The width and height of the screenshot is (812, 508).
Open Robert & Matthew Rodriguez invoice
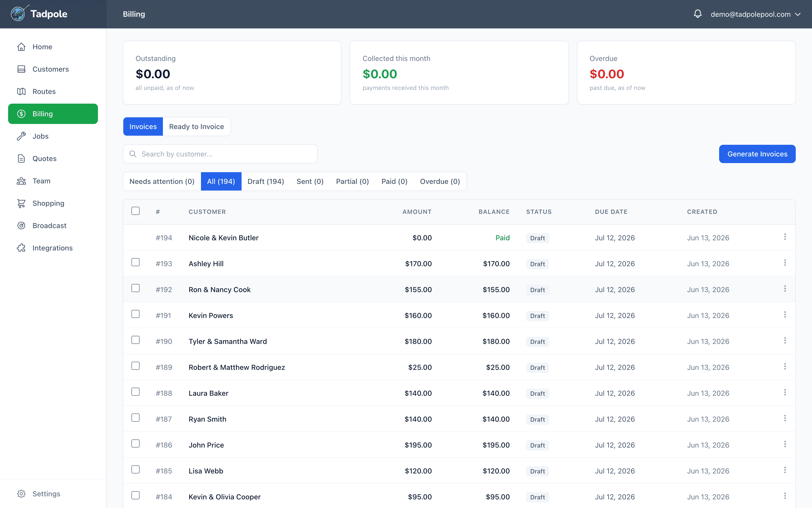(459, 367)
